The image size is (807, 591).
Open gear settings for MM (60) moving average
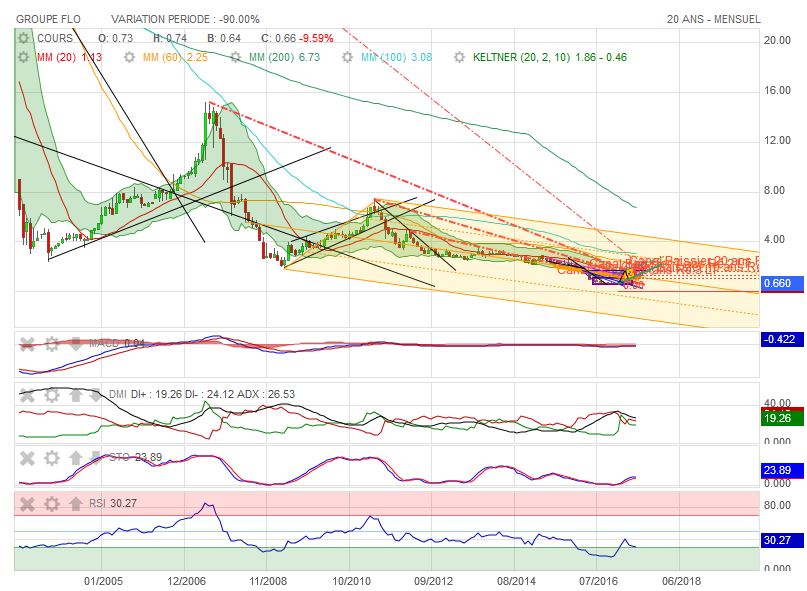click(x=130, y=57)
